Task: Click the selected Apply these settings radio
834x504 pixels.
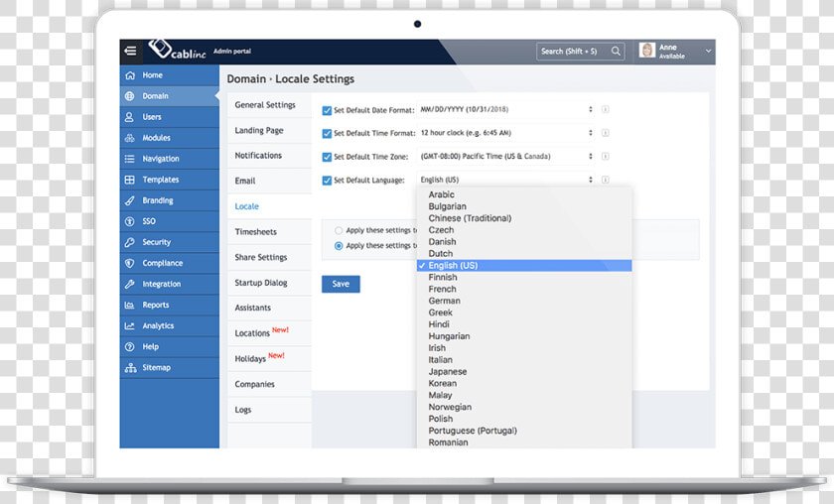Action: pyautogui.click(x=339, y=246)
